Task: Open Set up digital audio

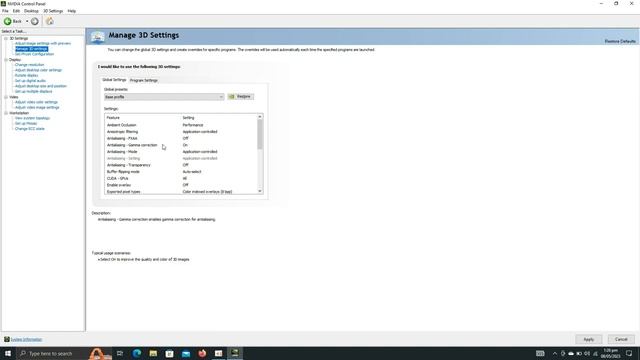Action: (x=30, y=81)
